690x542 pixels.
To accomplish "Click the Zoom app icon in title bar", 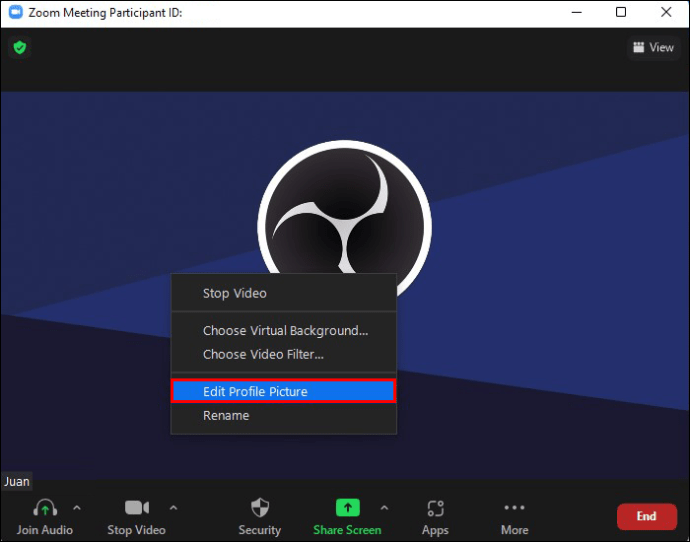I will click(x=15, y=12).
